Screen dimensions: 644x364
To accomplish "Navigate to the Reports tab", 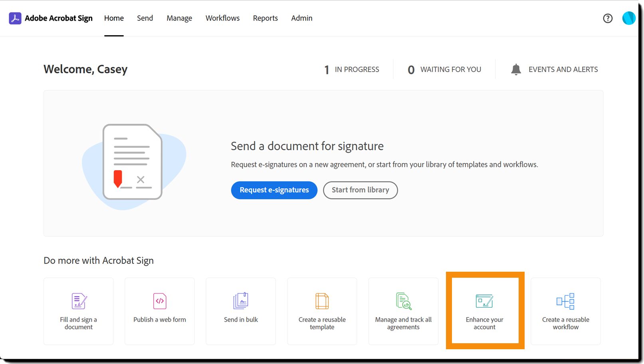I will pos(265,18).
